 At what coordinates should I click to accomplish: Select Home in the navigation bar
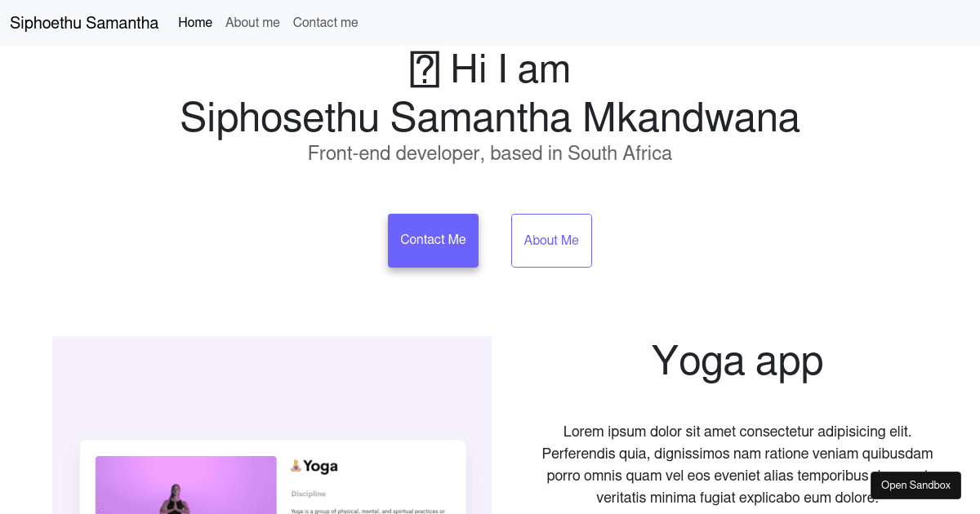point(195,23)
